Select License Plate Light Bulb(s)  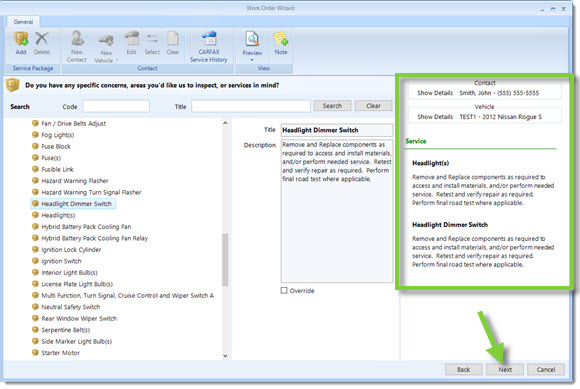[77, 284]
